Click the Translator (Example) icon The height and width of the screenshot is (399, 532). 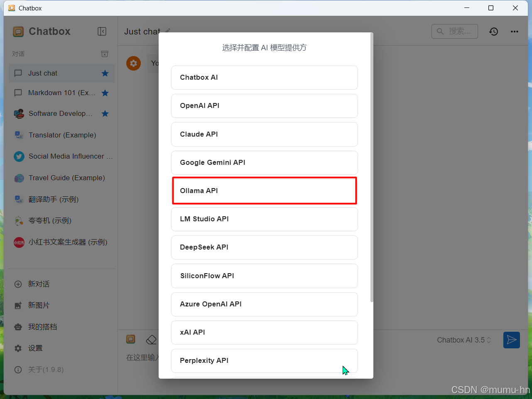click(19, 135)
